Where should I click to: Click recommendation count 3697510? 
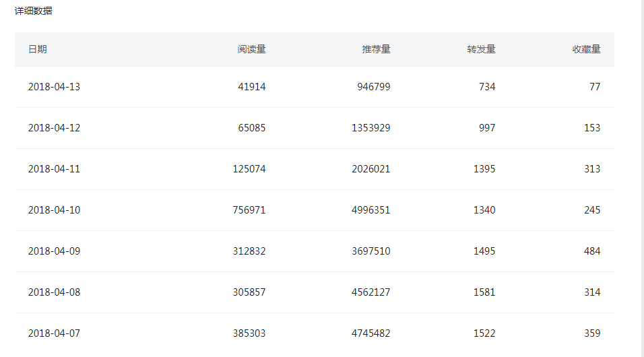pyautogui.click(x=371, y=251)
